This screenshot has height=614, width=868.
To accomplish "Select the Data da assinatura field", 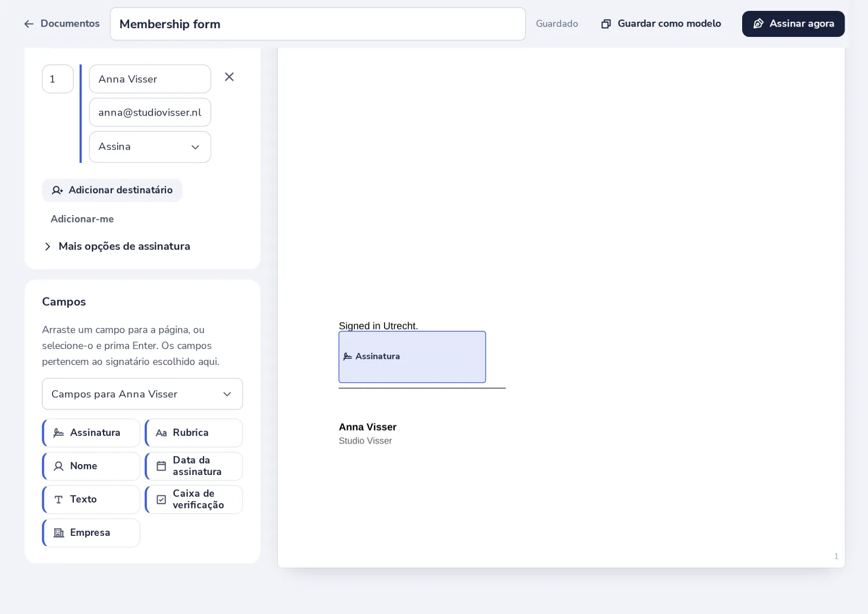I will pyautogui.click(x=194, y=466).
